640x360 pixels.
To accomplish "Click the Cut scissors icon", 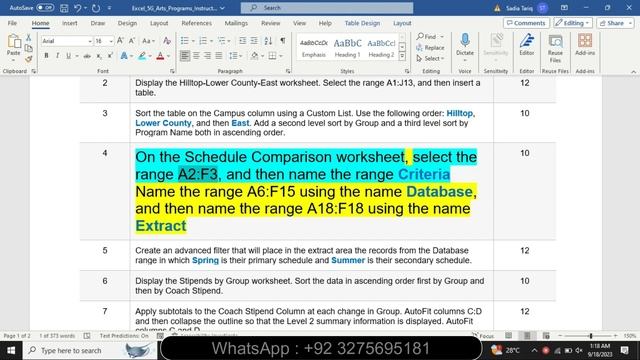I will (29, 38).
